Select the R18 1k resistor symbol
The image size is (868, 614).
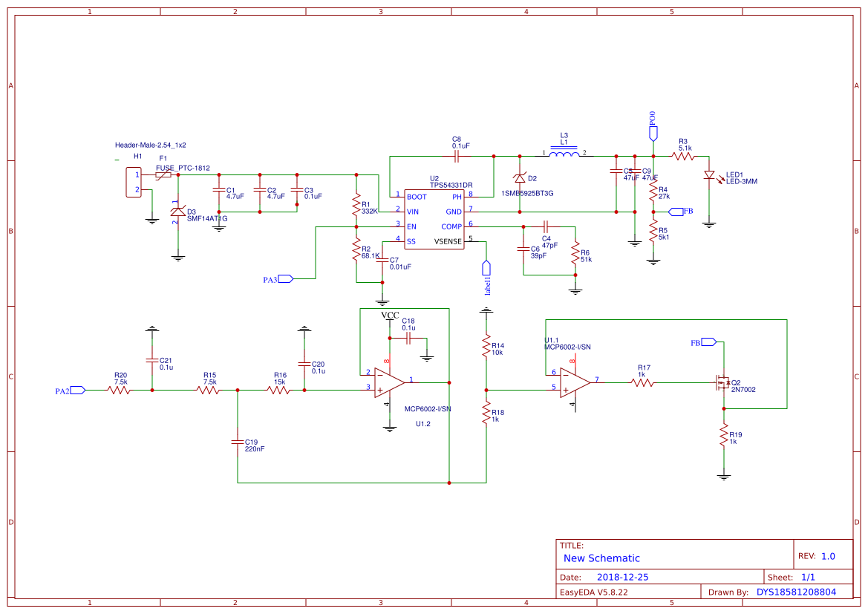pyautogui.click(x=486, y=413)
